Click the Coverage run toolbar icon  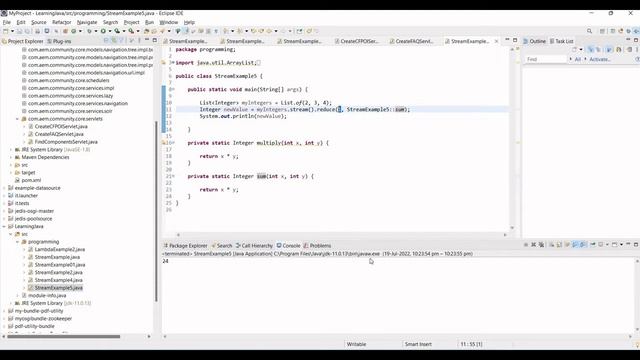pos(117,31)
